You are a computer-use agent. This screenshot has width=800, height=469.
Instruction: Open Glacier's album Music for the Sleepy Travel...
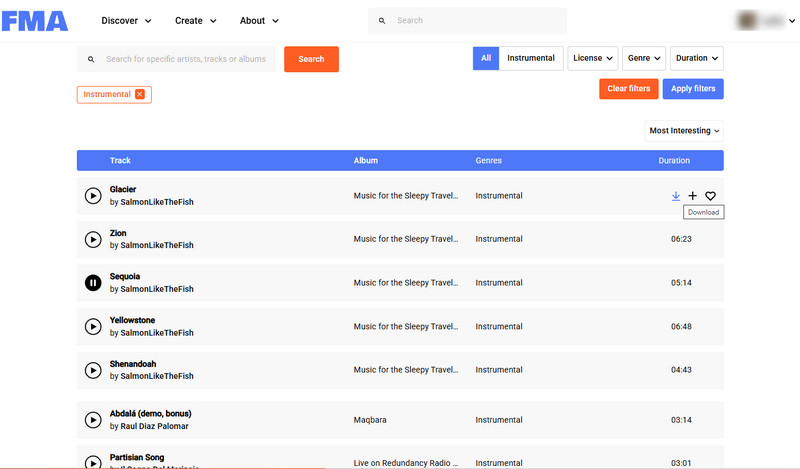click(x=406, y=196)
